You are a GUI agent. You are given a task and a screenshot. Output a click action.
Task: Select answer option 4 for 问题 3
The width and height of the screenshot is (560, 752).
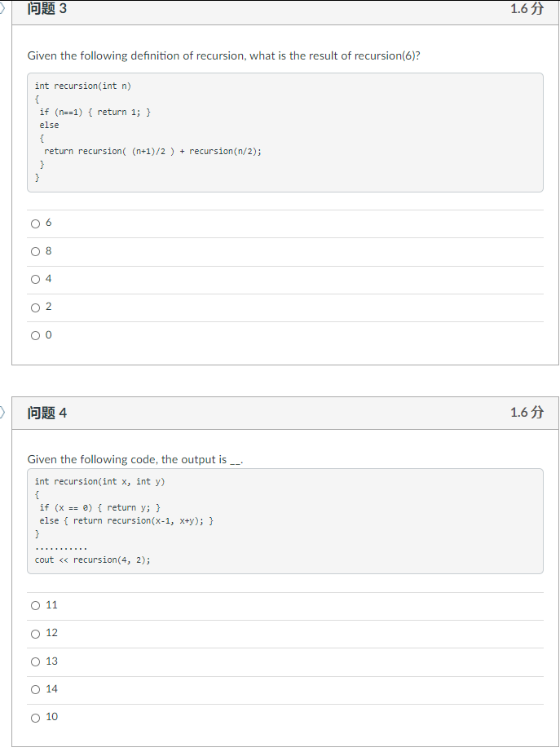[x=35, y=279]
